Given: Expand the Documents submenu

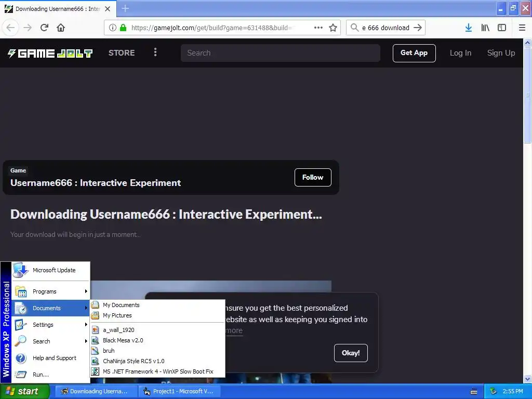Looking at the screenshot, I should click(x=51, y=308).
